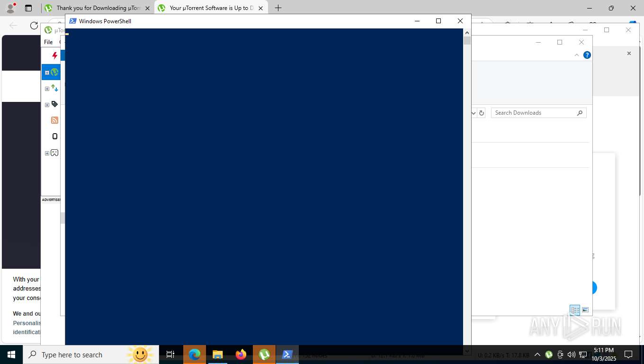Select the Labels tag icon in µTorrent sidebar
644x364 pixels.
54,104
